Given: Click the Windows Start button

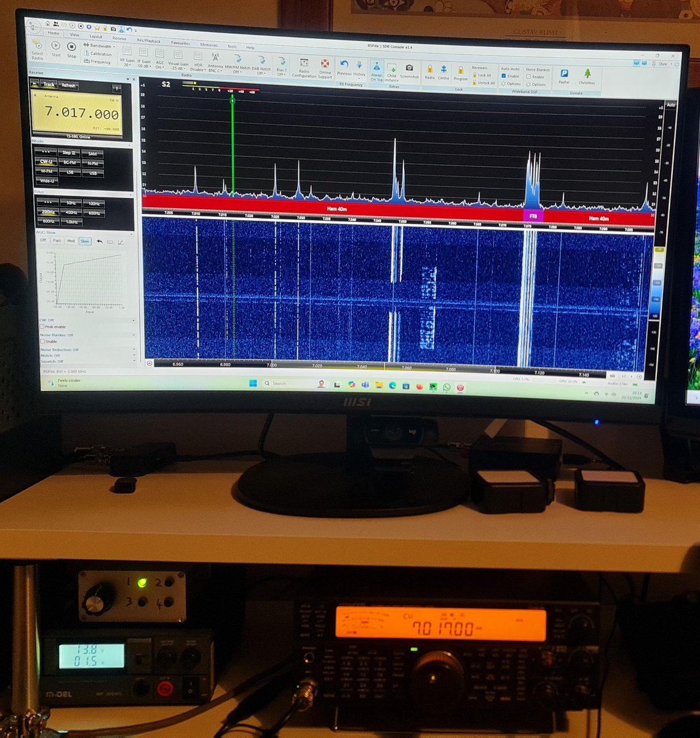Looking at the screenshot, I should pyautogui.click(x=252, y=383).
